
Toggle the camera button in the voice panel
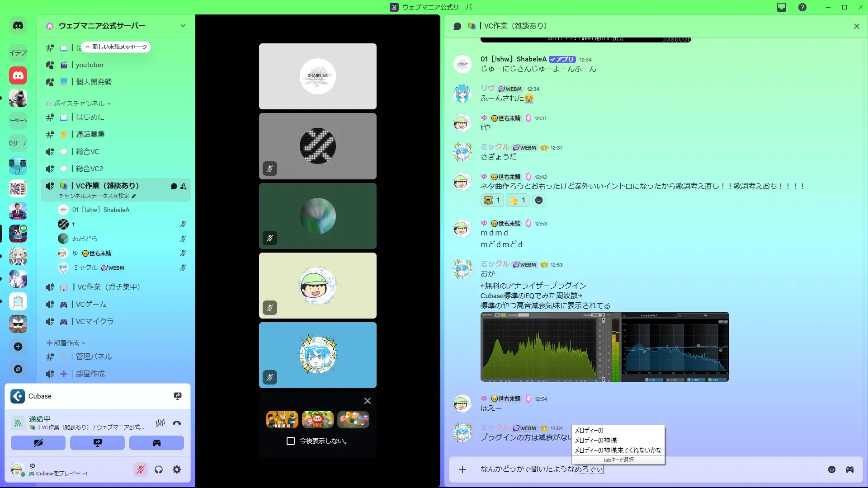pyautogui.click(x=38, y=443)
